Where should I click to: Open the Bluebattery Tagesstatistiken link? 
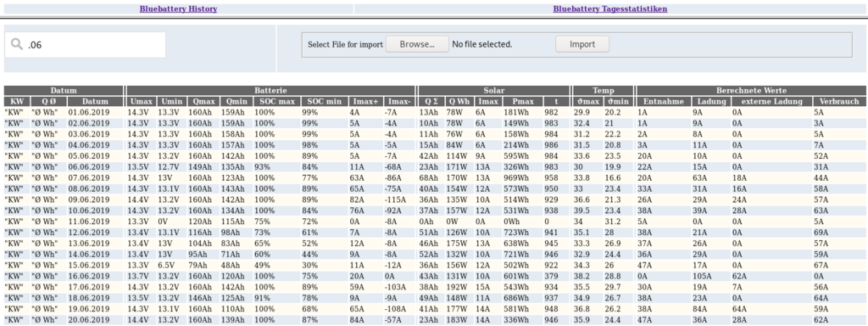610,8
